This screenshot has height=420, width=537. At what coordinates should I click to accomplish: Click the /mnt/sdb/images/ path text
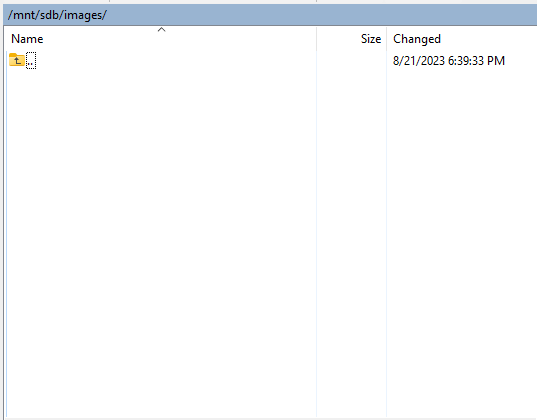tap(57, 15)
